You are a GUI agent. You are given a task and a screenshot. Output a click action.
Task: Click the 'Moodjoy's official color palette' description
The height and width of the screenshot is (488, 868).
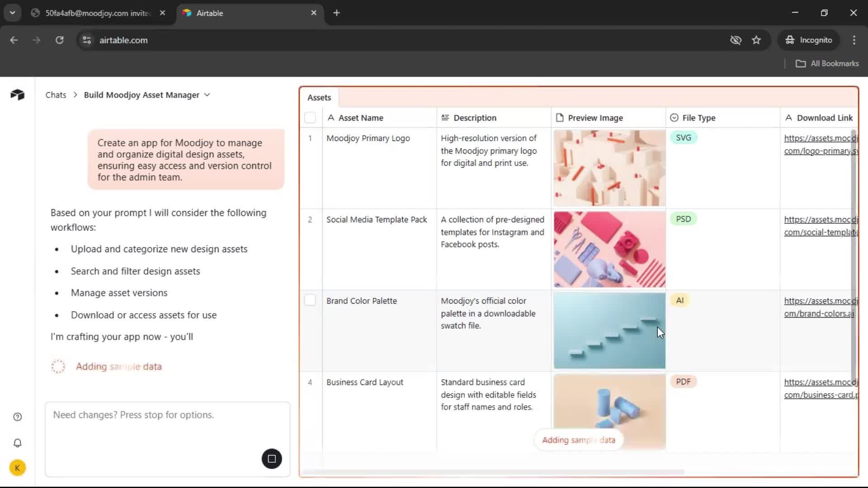(x=494, y=331)
